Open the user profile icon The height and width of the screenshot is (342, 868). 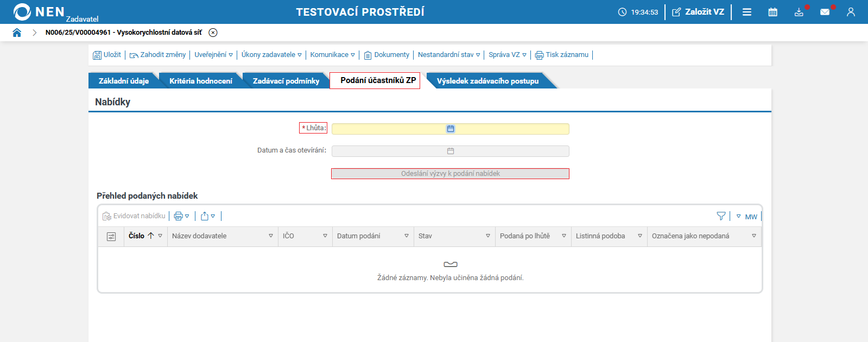[851, 12]
